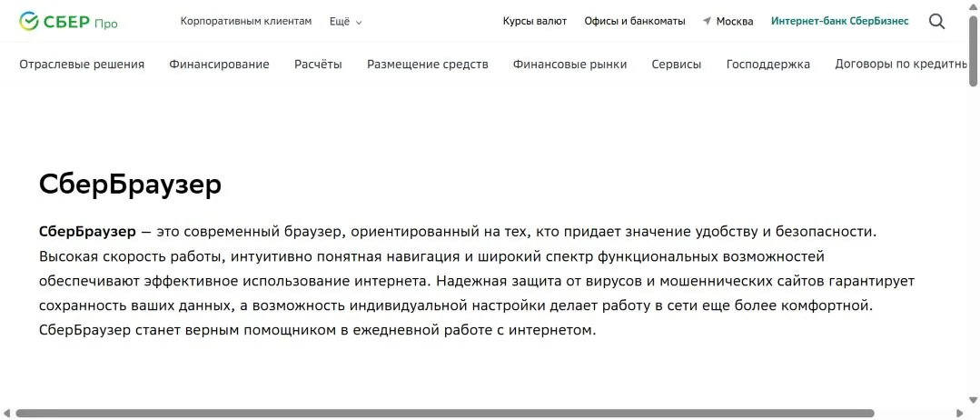Click the scroll down arrow

(974, 400)
